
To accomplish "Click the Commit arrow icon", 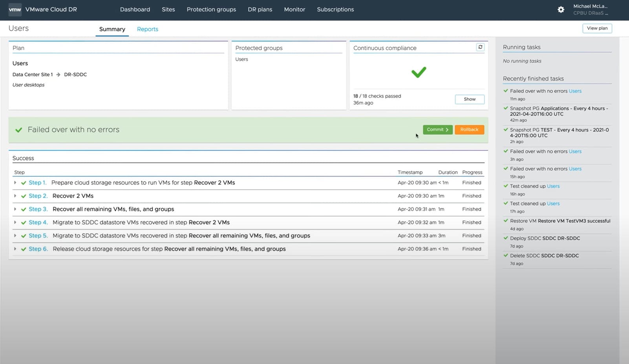I will pos(447,130).
